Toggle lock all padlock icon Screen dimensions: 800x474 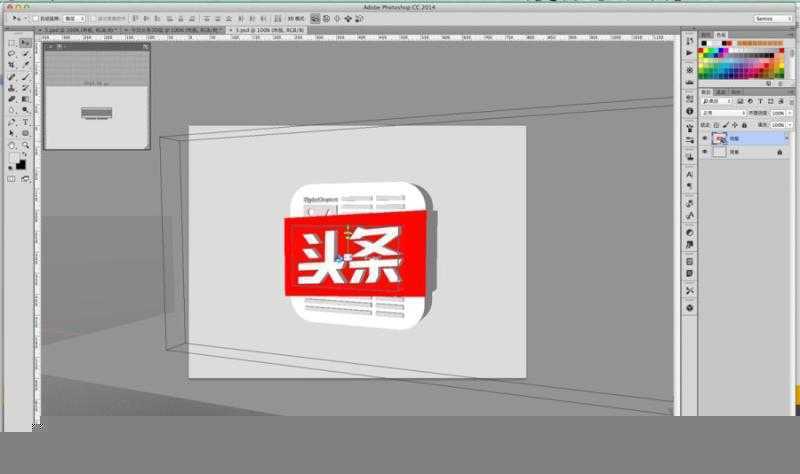pos(744,125)
